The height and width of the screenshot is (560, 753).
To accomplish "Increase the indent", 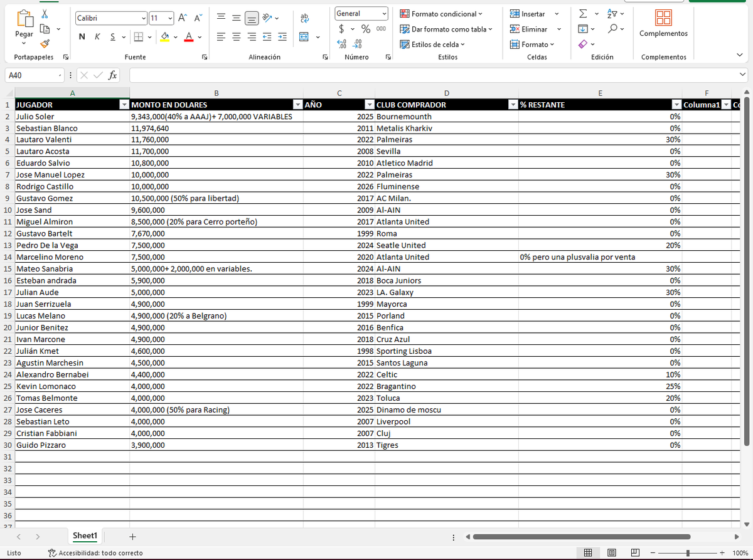I will 282,37.
